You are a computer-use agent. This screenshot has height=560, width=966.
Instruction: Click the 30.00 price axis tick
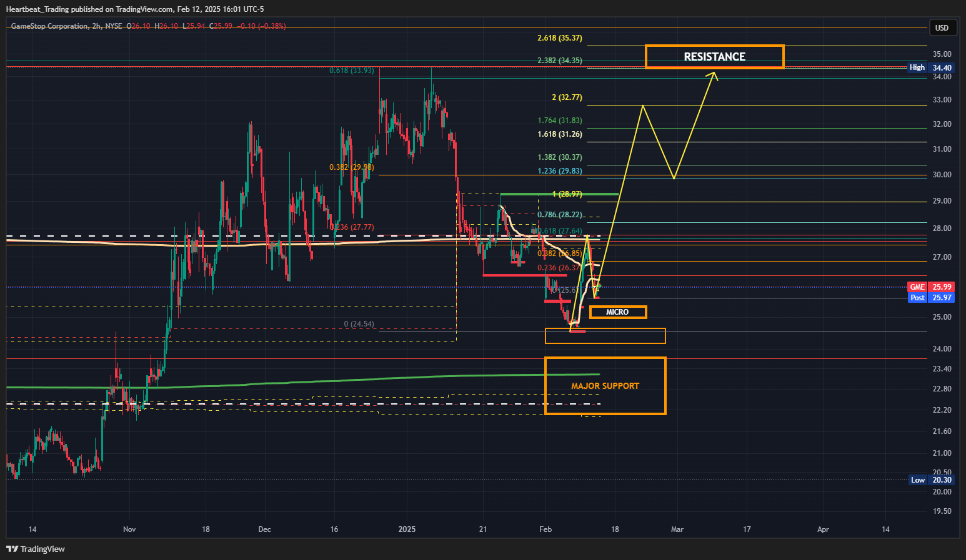[942, 175]
